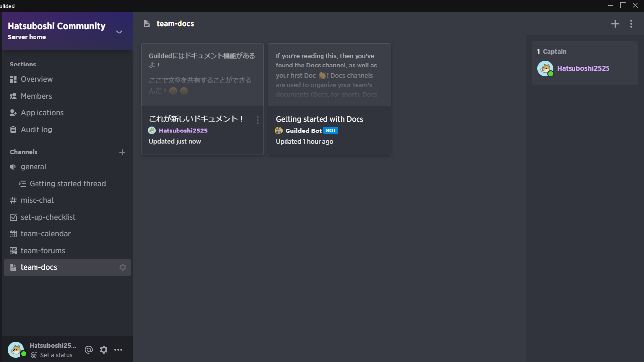Click the Updated 1 hour ago text
Viewport: 644px width, 362px height.
[x=304, y=141]
